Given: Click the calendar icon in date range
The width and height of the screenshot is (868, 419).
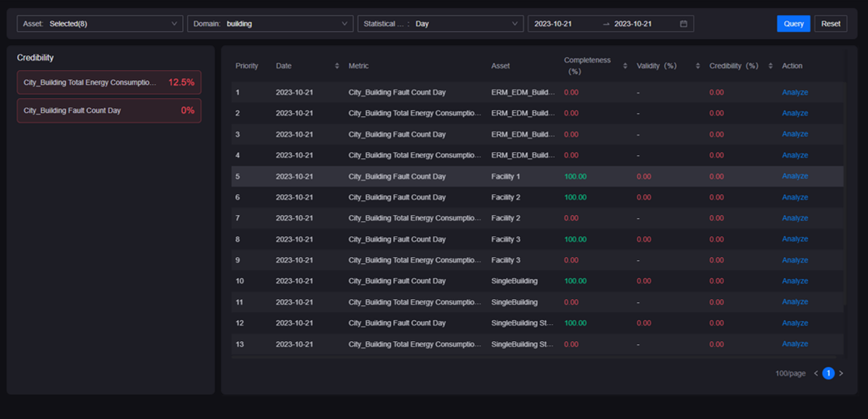Looking at the screenshot, I should (684, 24).
